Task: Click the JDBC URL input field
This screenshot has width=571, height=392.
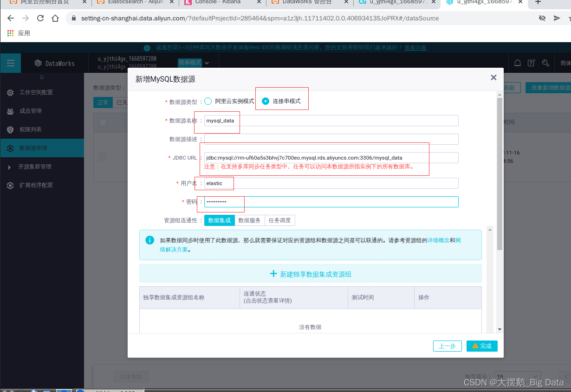Action: point(331,158)
